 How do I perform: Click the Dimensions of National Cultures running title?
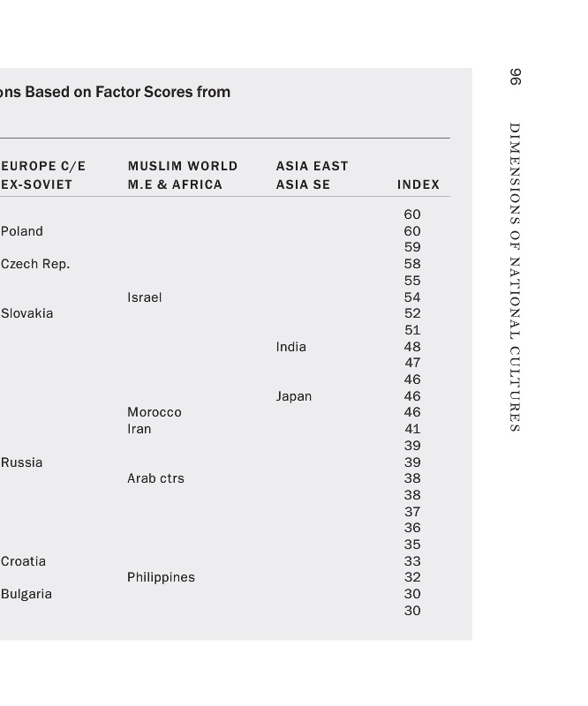pos(516,277)
